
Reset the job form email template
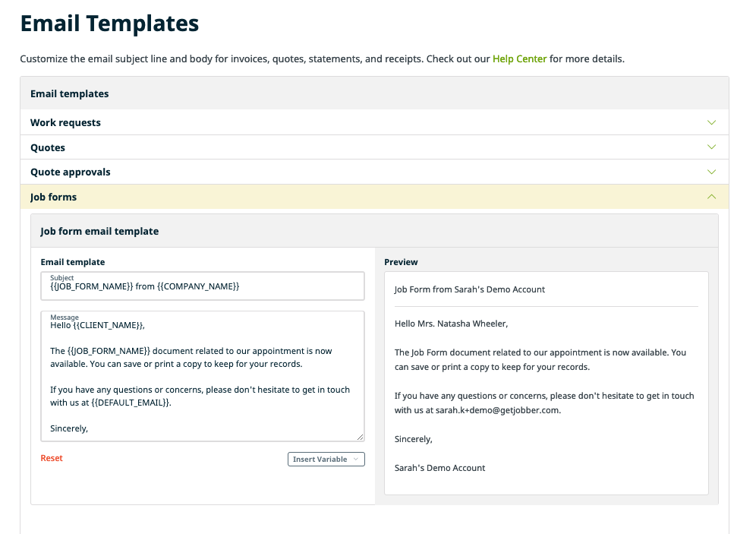51,457
